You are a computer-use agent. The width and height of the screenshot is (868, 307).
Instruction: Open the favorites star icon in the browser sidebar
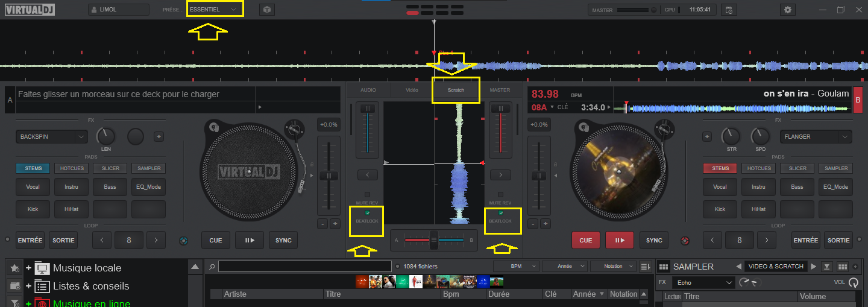[14, 268]
